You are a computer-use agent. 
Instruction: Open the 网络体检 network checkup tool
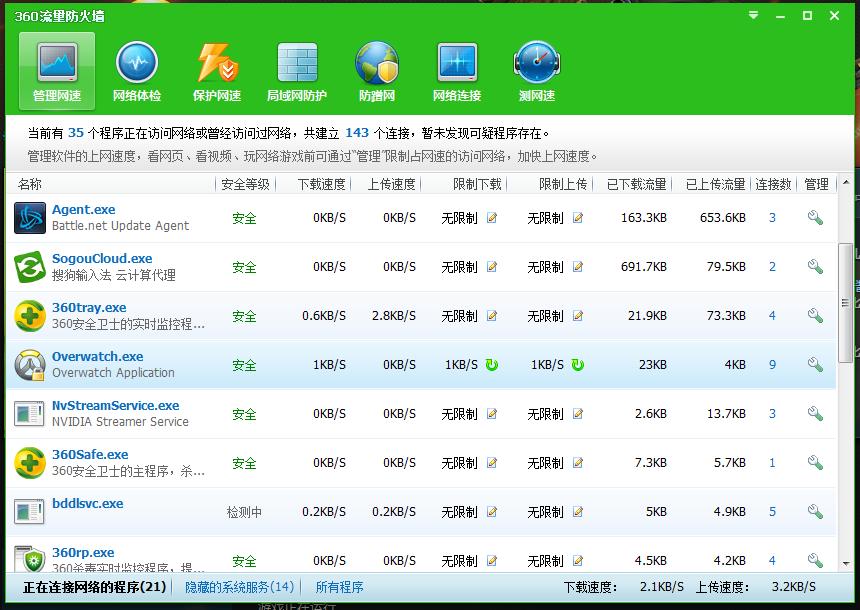[136, 68]
